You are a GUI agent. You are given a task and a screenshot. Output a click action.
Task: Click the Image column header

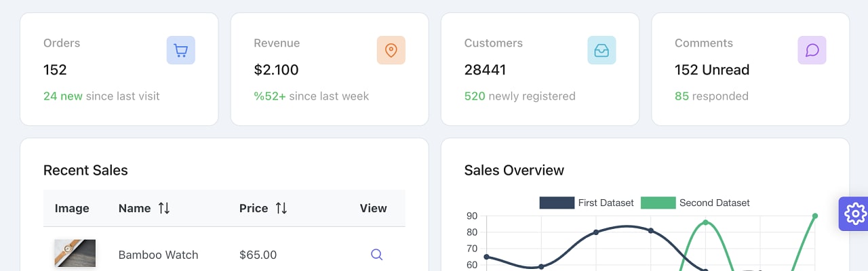click(72, 208)
